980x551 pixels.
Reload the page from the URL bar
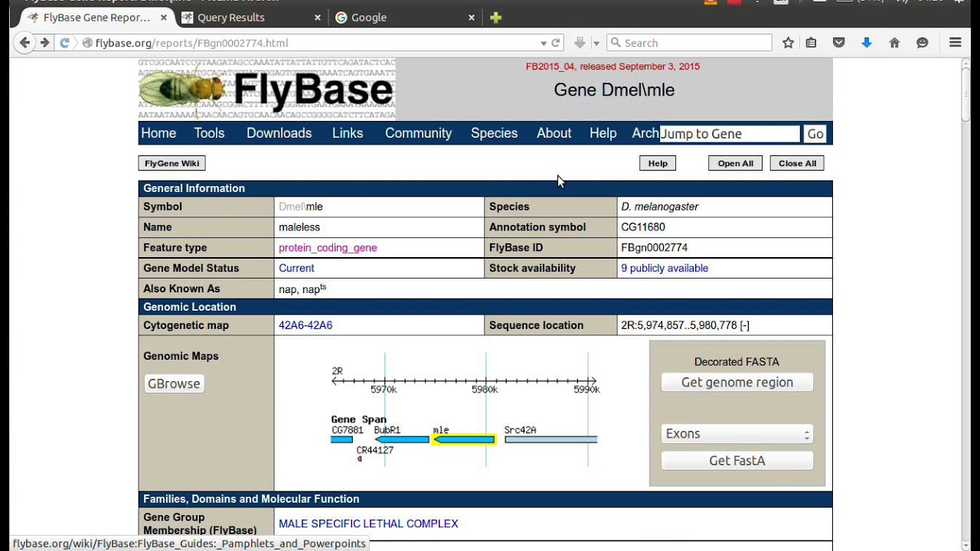[x=556, y=43]
